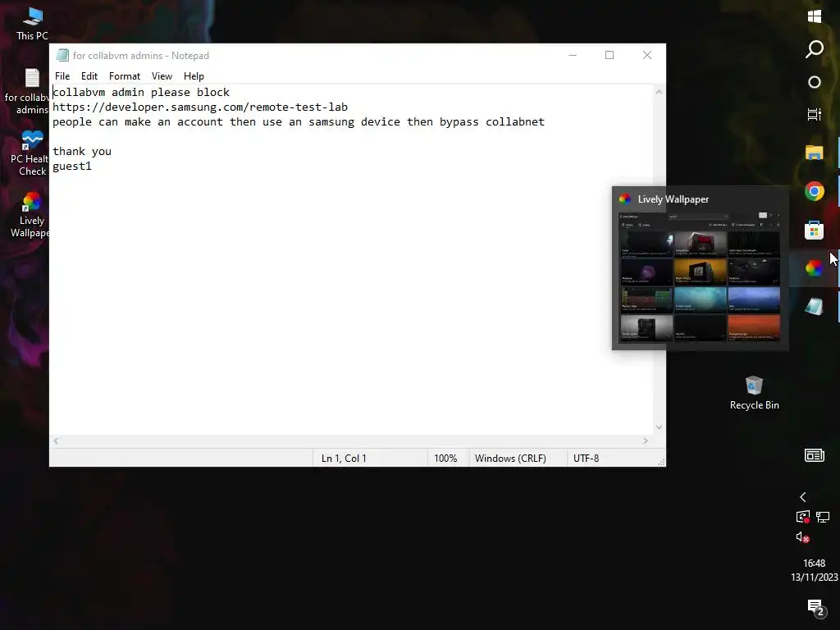This screenshot has width=840, height=630.
Task: Minimize the Notepad window
Action: pos(573,55)
